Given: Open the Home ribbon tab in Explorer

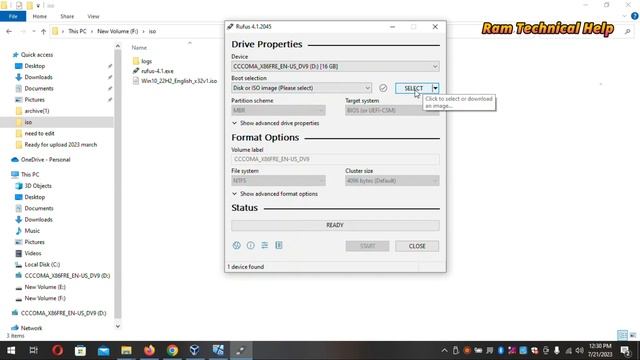Looking at the screenshot, I should point(40,16).
